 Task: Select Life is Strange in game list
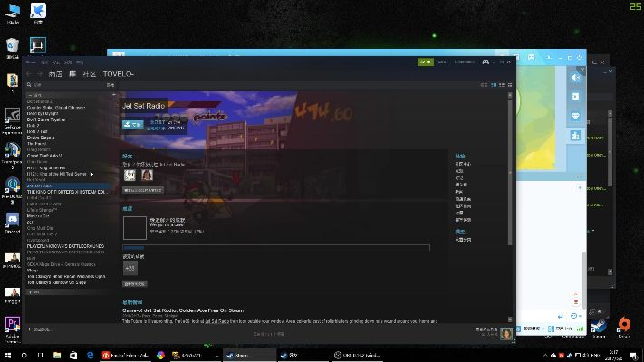(42, 210)
